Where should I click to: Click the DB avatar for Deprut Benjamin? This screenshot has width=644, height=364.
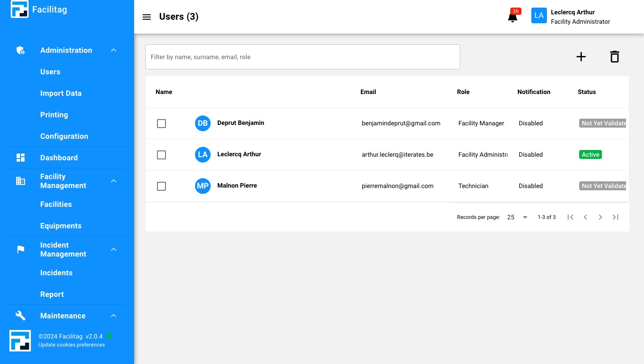pos(203,123)
